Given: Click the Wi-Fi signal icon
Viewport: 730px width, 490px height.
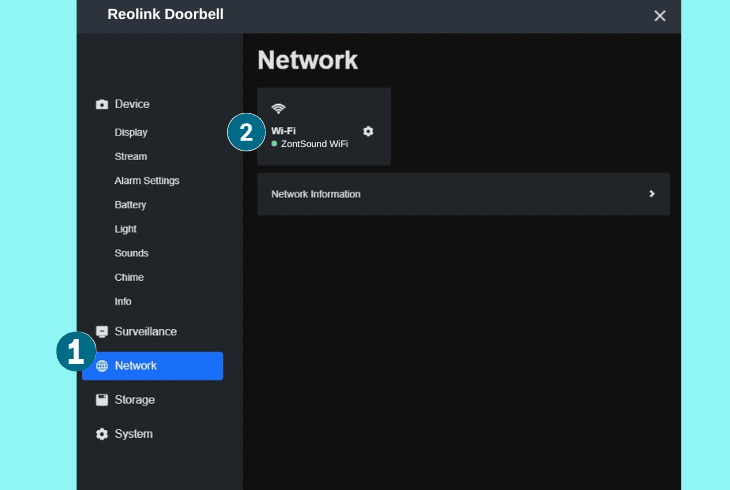Looking at the screenshot, I should point(278,109).
